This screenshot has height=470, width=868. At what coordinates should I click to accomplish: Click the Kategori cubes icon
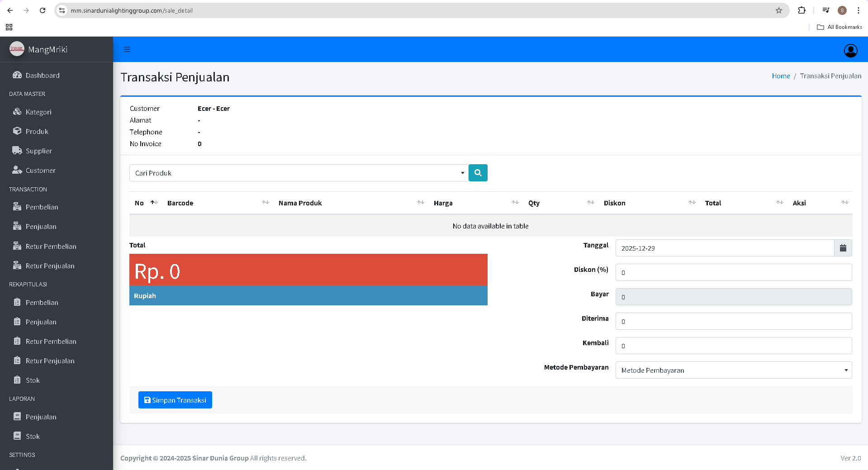[x=17, y=112]
